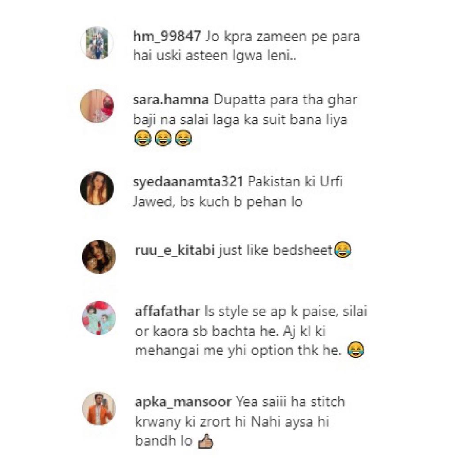Click the 'just like bedsheet' comment text
Screen dimensions: 476x476
275,250
